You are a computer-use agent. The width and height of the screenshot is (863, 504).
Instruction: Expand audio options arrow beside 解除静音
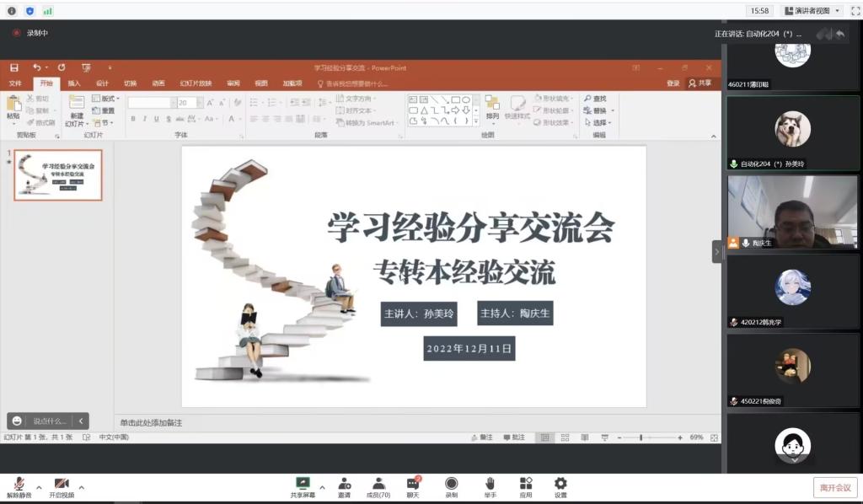click(x=39, y=487)
